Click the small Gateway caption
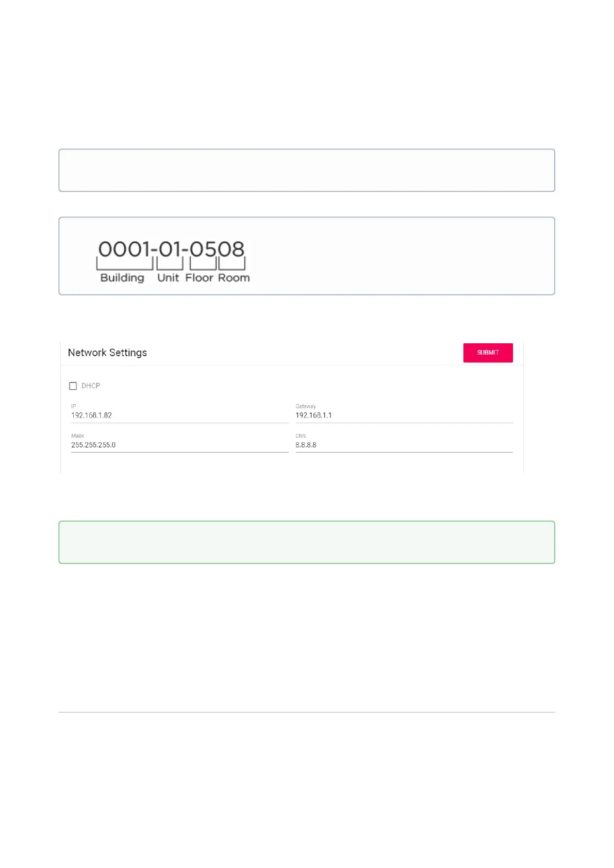Viewport: 614px width, 868px height. 305,406
